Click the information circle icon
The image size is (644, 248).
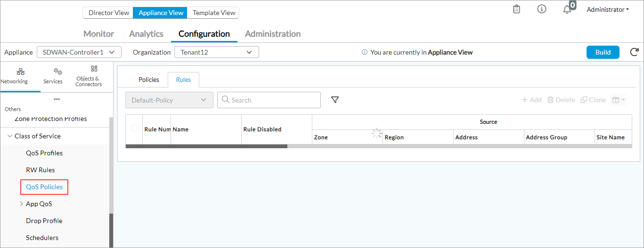[x=542, y=9]
